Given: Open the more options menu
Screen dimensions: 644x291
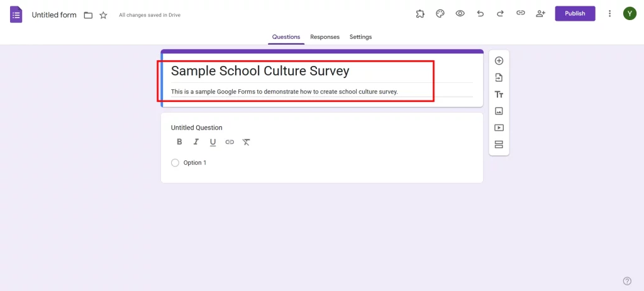Looking at the screenshot, I should tap(609, 14).
